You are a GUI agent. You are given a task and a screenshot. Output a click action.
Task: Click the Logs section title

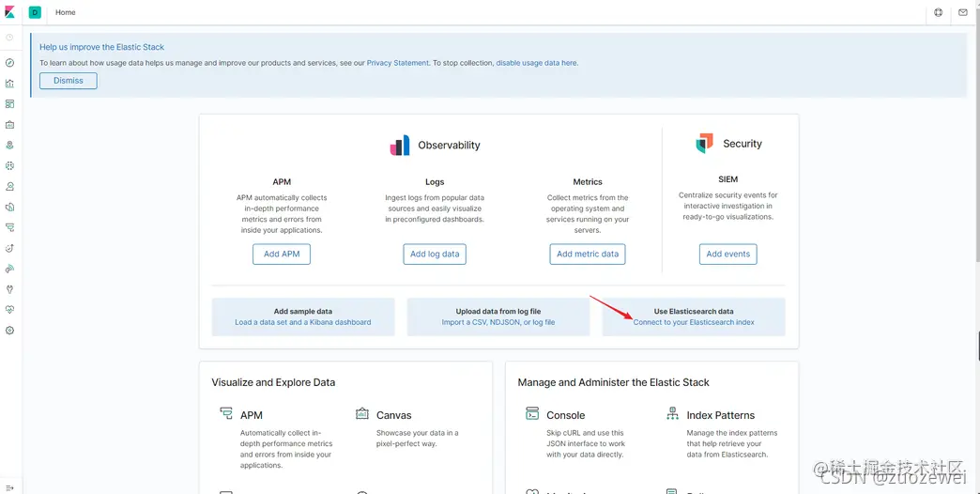coord(435,182)
